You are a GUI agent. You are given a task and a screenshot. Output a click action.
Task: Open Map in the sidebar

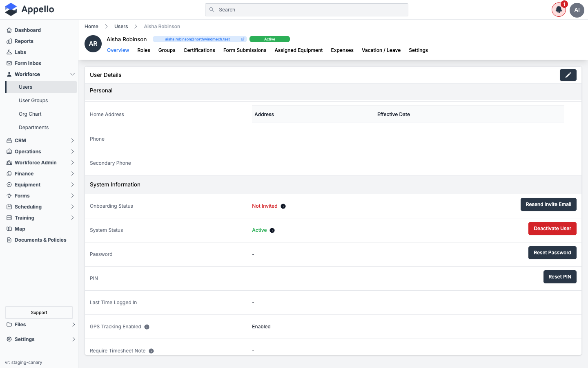pyautogui.click(x=20, y=229)
